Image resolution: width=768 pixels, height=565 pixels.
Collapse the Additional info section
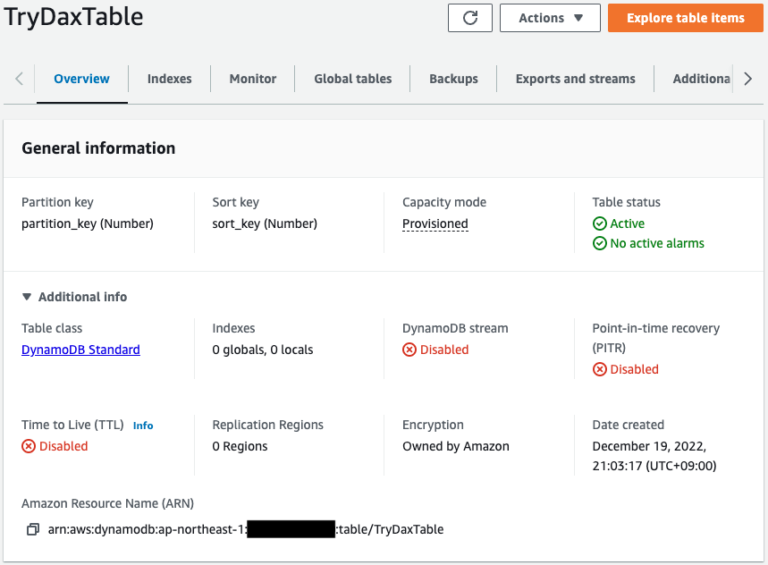(27, 297)
